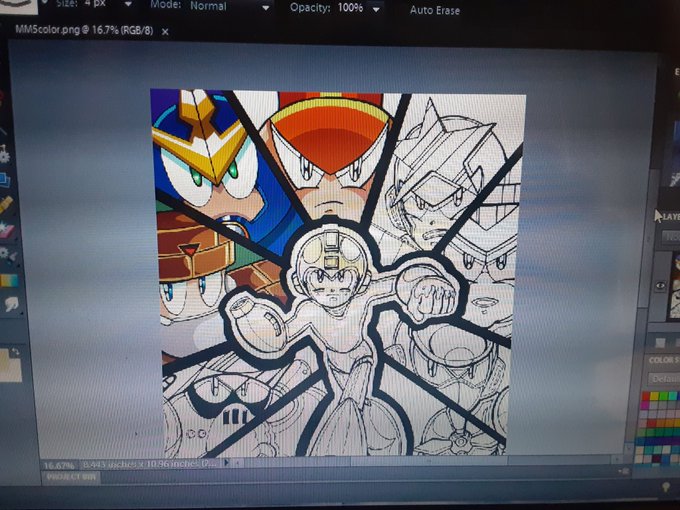Screen dimensions: 680x510
Task: Click the Layers panel header
Action: (670, 216)
